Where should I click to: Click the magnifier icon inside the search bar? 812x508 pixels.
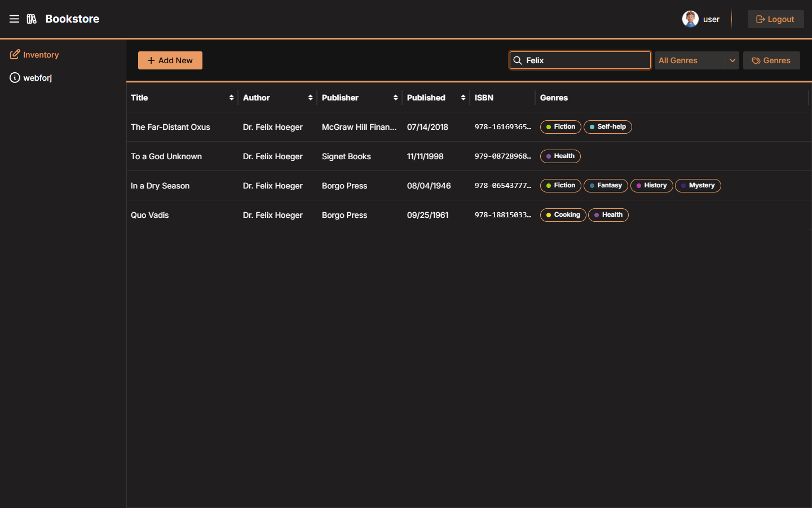pos(518,60)
